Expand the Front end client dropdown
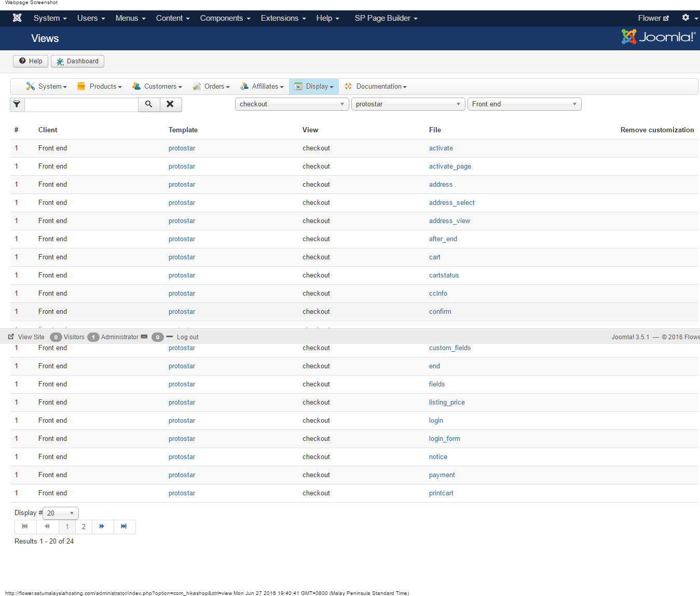The width and height of the screenshot is (700, 596). [x=524, y=104]
